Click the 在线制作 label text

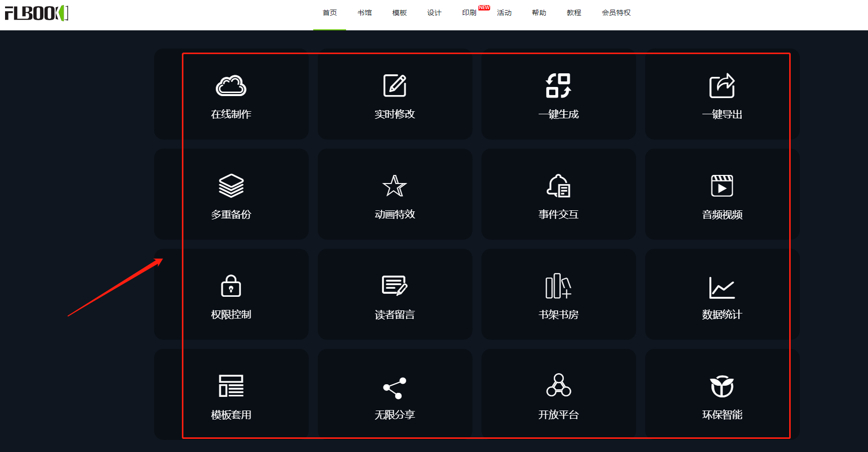click(231, 114)
